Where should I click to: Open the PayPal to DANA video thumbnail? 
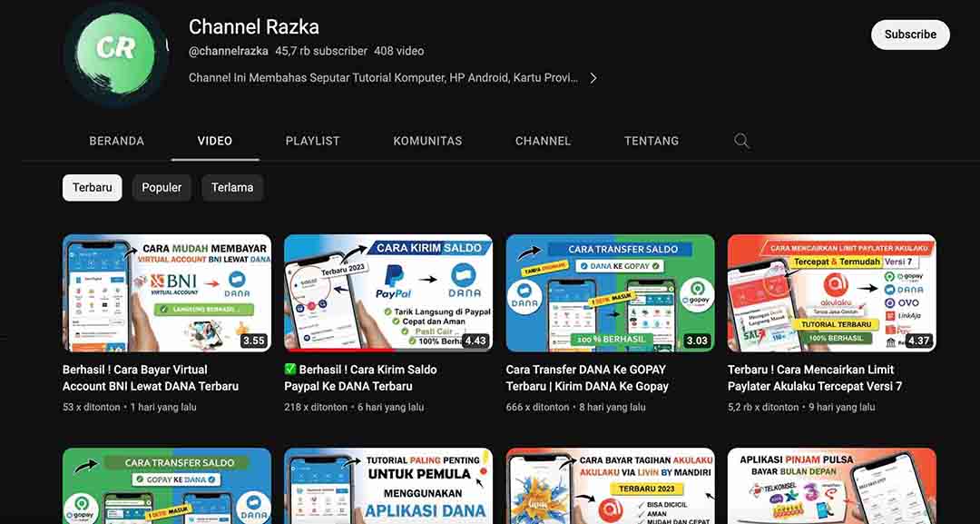[x=388, y=293]
